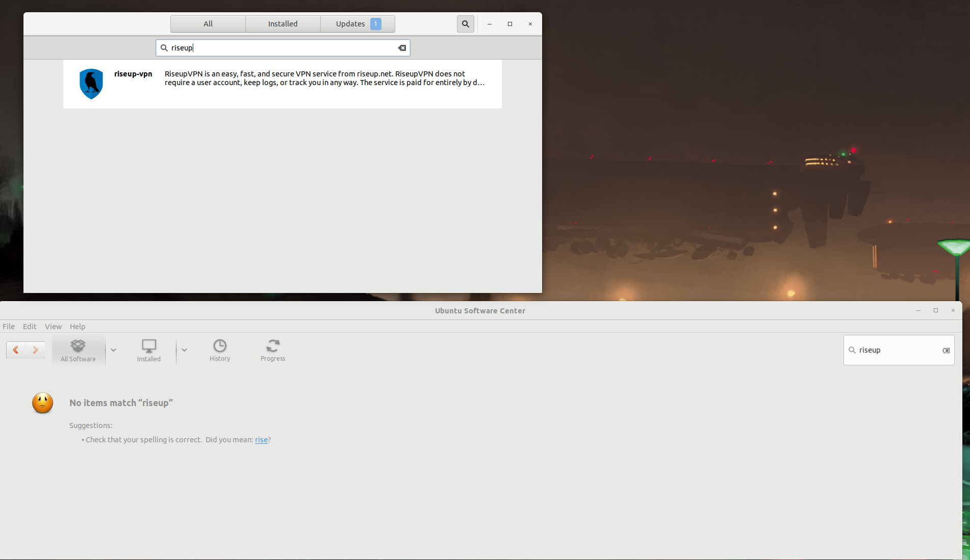Viewport: 970px width, 560px height.
Task: Show Installed software in Software Center
Action: tap(149, 350)
